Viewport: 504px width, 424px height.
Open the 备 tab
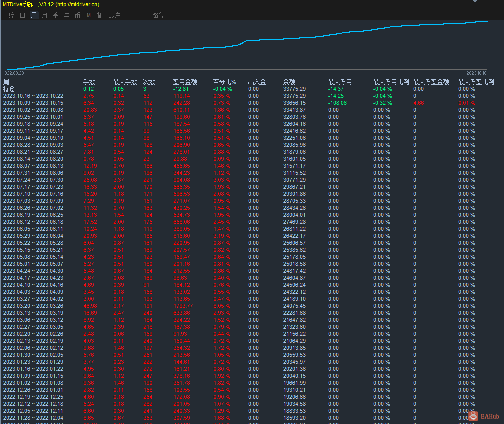[x=99, y=15]
